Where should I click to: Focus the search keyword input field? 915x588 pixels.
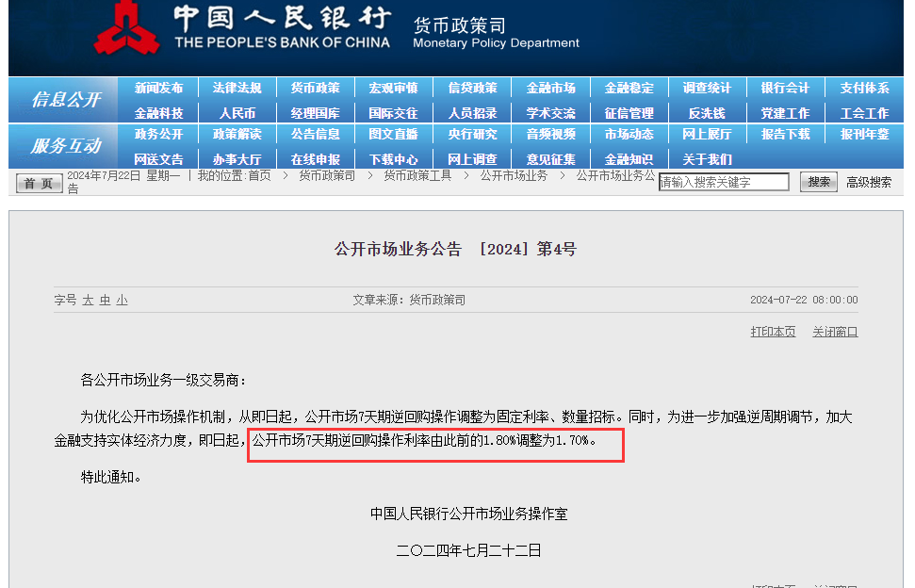[x=724, y=182]
